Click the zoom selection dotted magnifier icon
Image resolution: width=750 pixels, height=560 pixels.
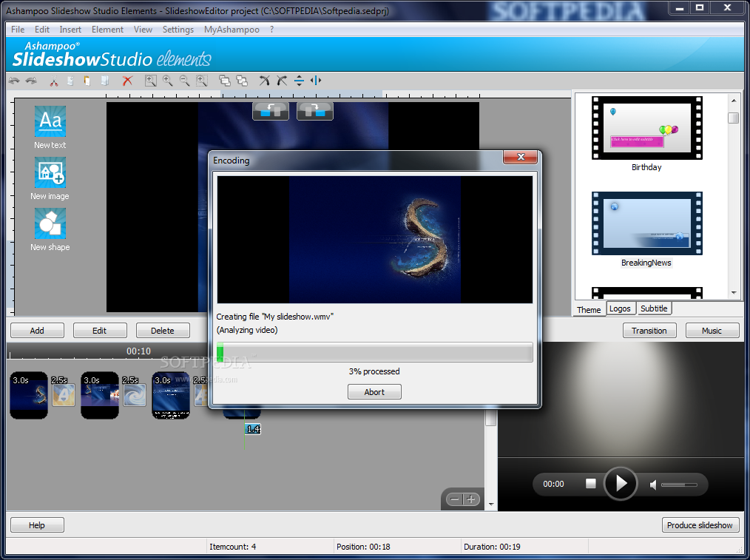point(202,81)
